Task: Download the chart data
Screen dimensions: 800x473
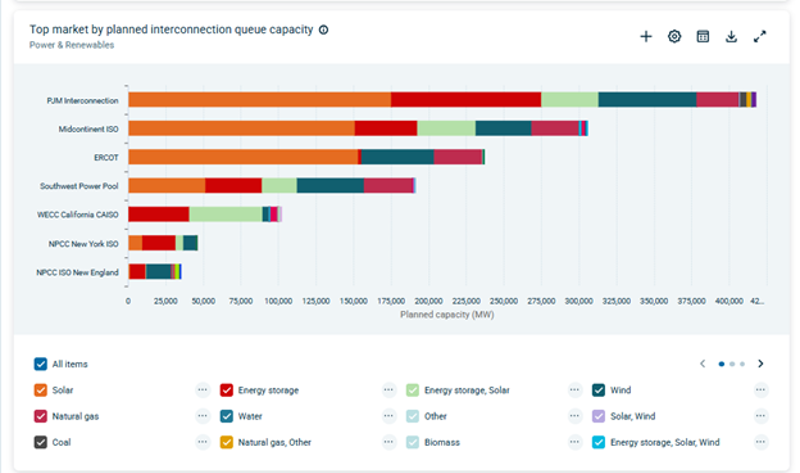Action: 731,37
